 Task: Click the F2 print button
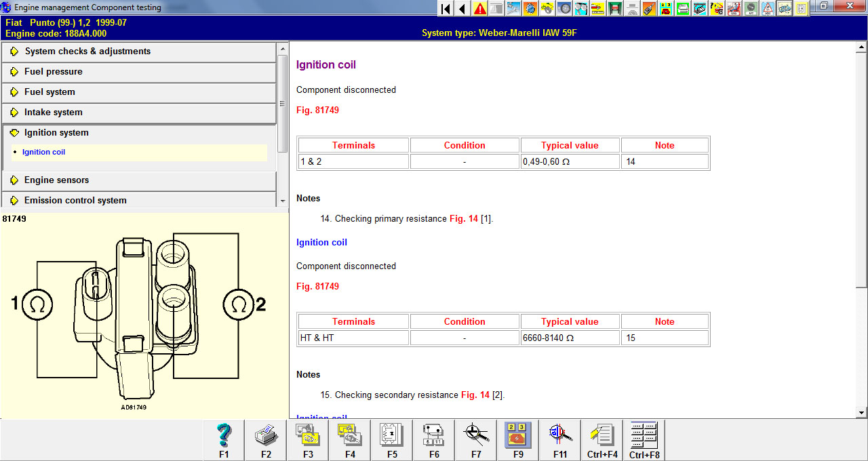pyautogui.click(x=266, y=440)
